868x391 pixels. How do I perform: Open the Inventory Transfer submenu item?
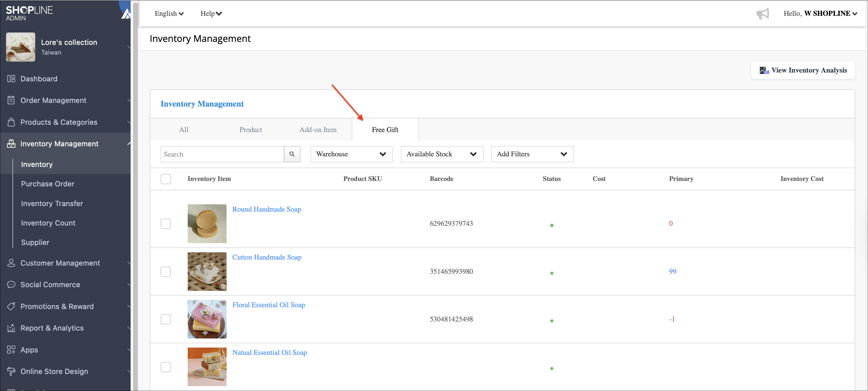pos(52,203)
